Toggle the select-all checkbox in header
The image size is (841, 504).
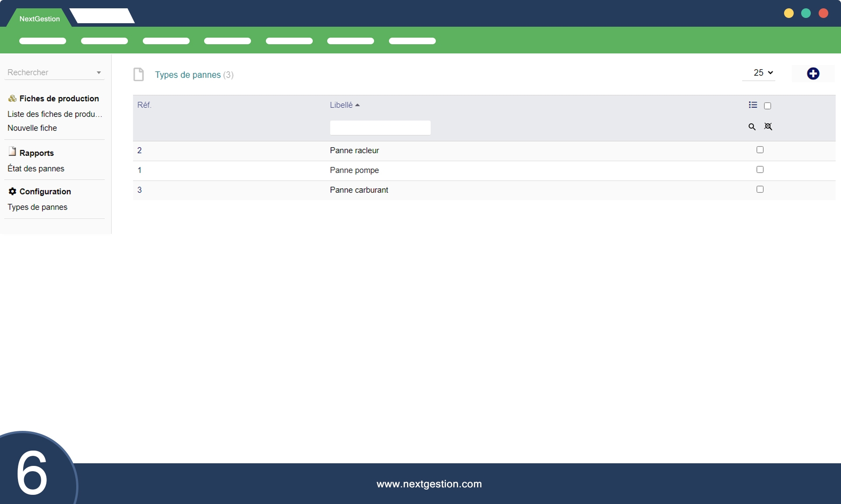(x=767, y=106)
